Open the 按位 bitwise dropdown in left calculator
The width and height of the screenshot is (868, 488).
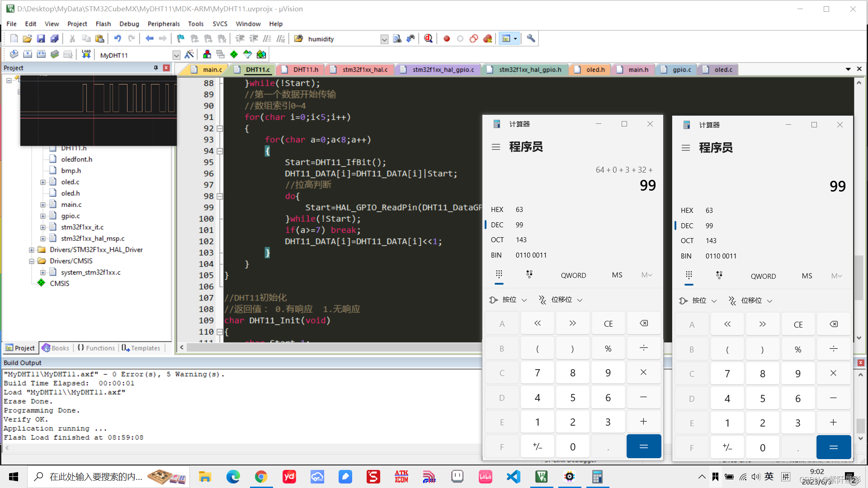point(509,300)
